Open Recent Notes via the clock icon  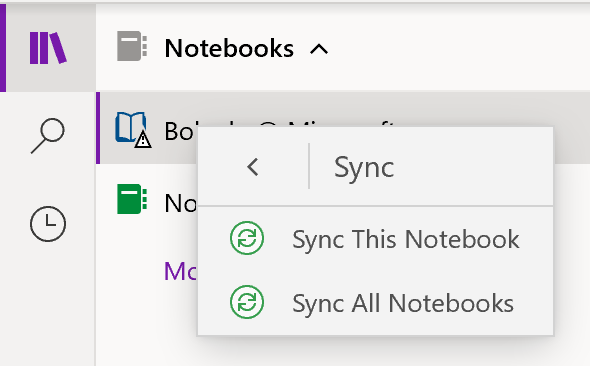click(x=48, y=223)
